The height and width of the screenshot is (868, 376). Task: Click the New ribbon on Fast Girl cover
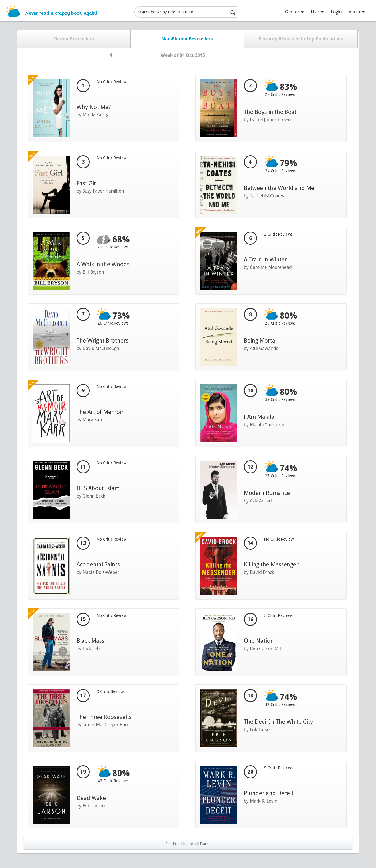tap(32, 155)
